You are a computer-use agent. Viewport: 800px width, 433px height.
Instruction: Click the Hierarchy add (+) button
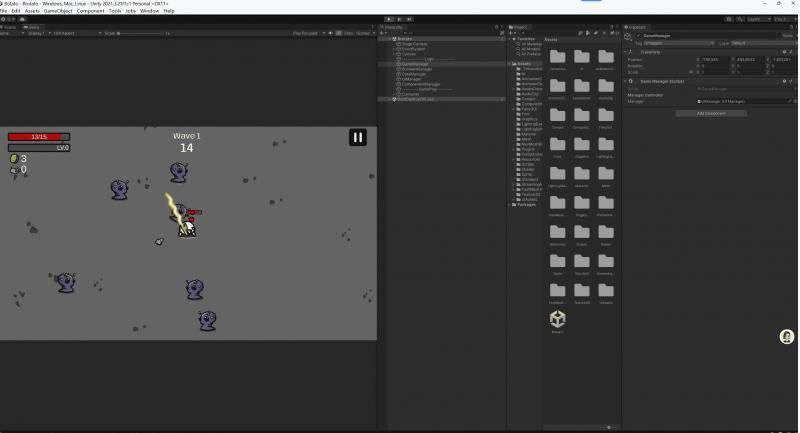(x=382, y=33)
